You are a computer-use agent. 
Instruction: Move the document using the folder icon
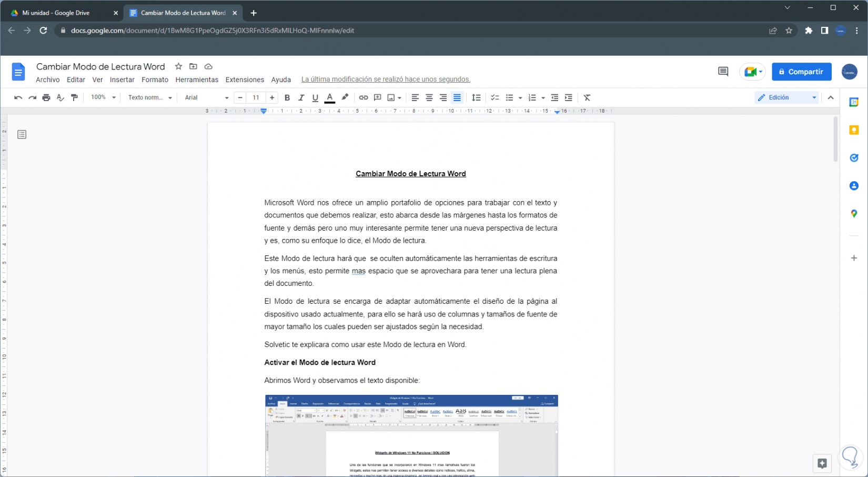194,66
